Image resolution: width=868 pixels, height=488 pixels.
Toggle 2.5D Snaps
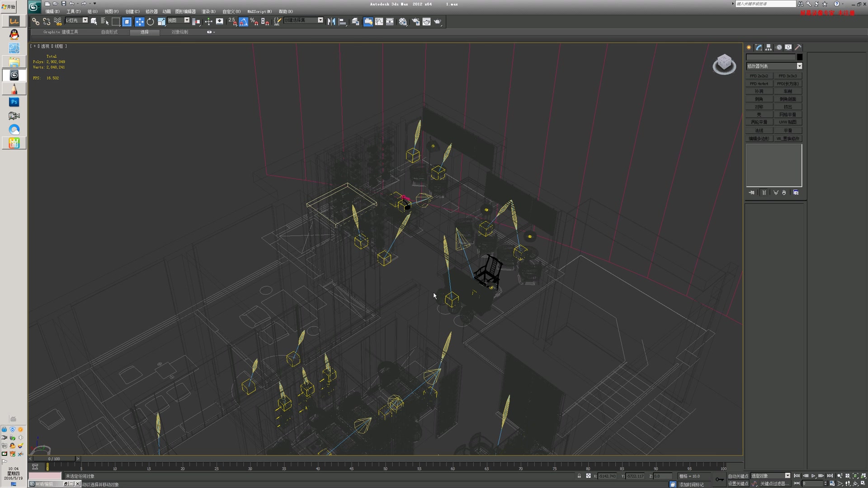point(232,21)
